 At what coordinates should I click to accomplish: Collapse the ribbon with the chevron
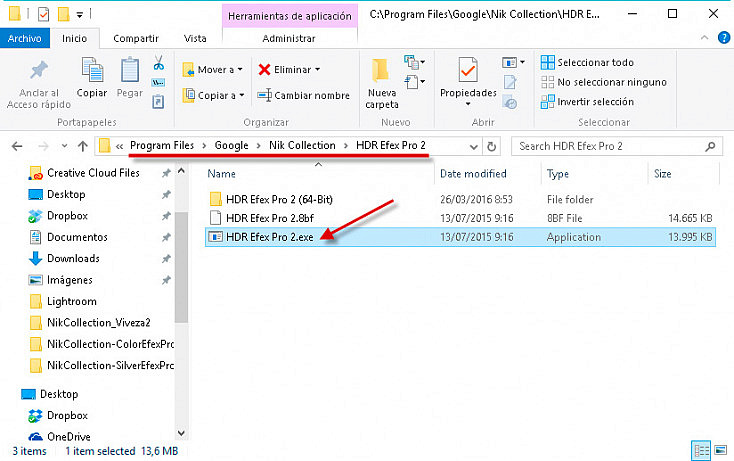tap(704, 38)
